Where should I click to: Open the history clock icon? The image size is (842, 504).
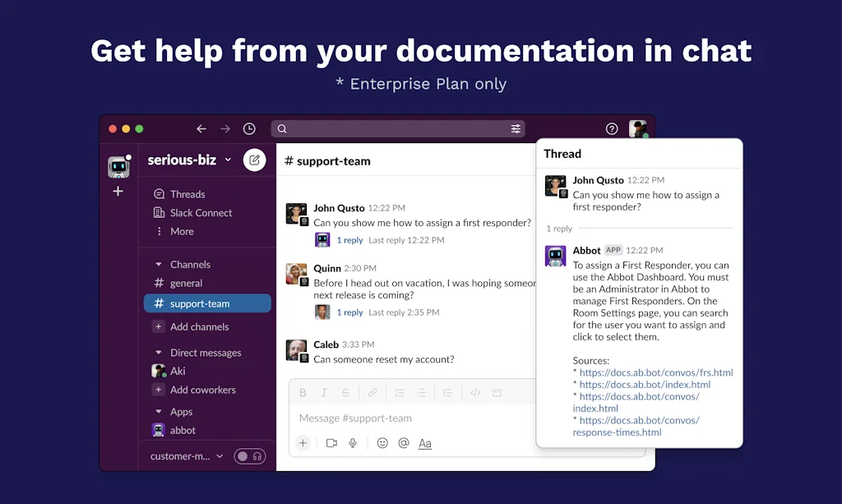[x=249, y=129]
